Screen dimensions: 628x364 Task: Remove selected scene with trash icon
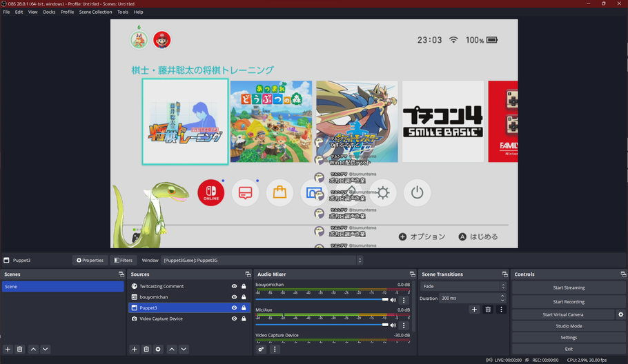tap(19, 350)
